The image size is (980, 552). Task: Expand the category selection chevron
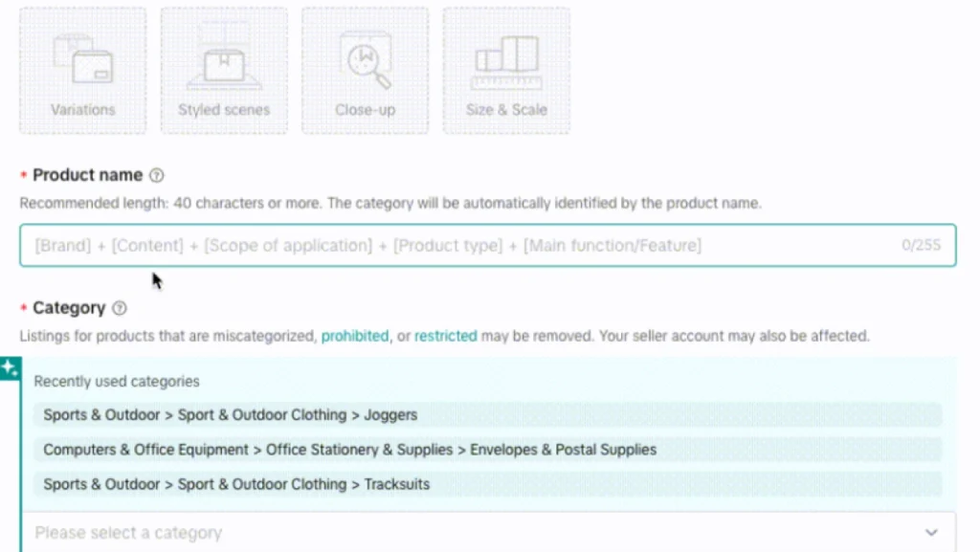point(931,531)
